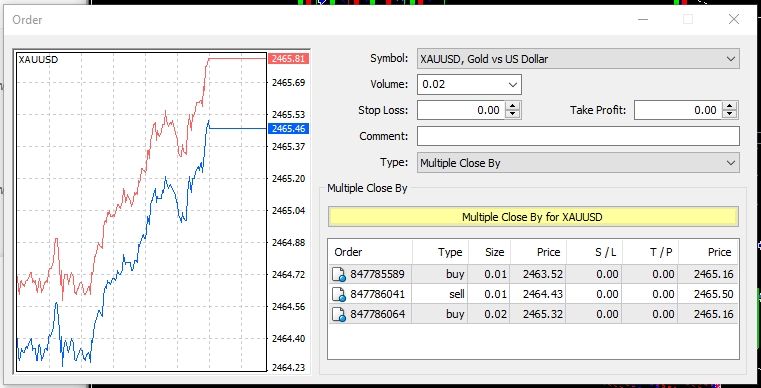761x388 pixels.
Task: Click open price 2465.32 cell
Action: click(538, 314)
